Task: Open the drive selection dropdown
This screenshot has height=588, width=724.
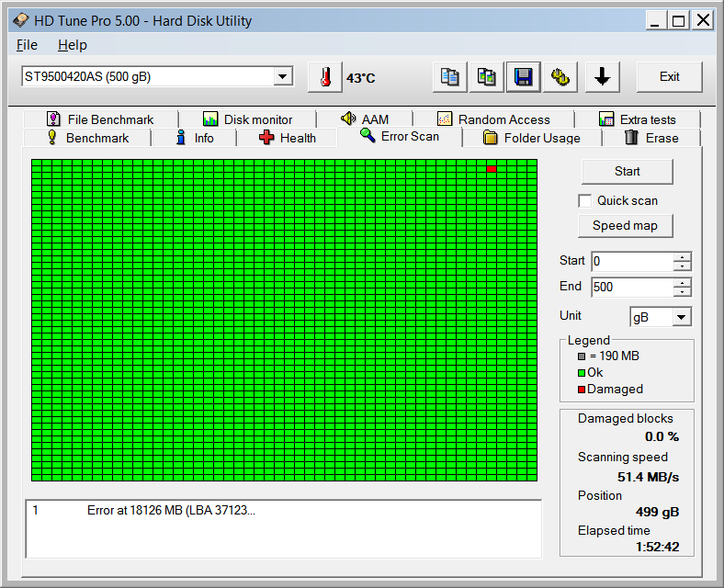Action: pyautogui.click(x=283, y=76)
